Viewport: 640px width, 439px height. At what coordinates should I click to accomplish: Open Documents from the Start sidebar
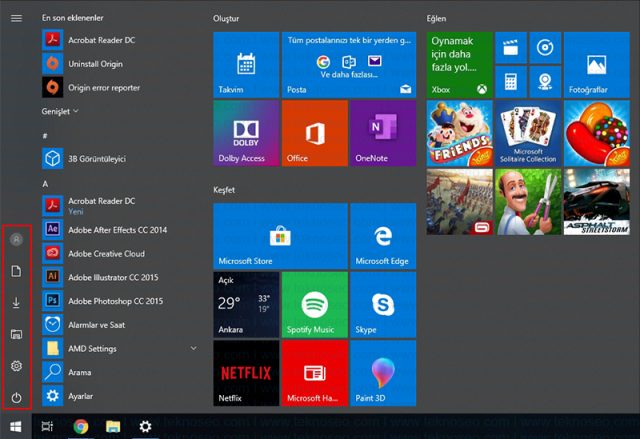tap(16, 271)
